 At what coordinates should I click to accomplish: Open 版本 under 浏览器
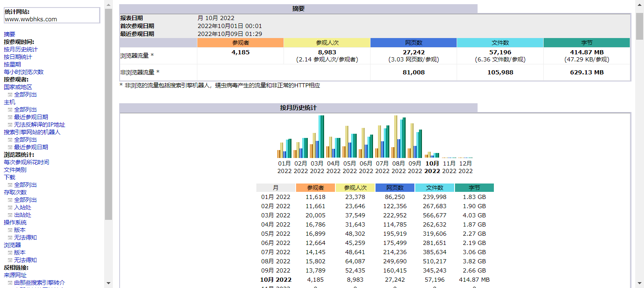point(20,252)
